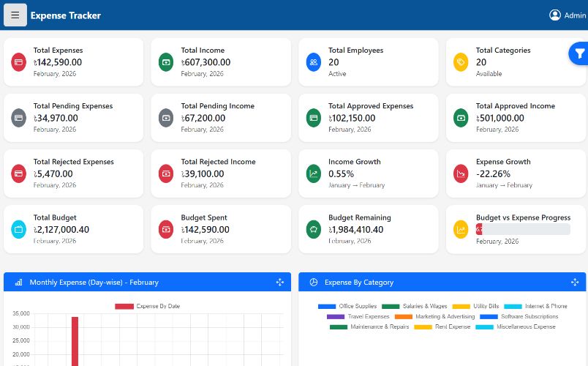Screen dimensions: 588x366
Task: Click the tall red expense bar
Action: [75, 341]
